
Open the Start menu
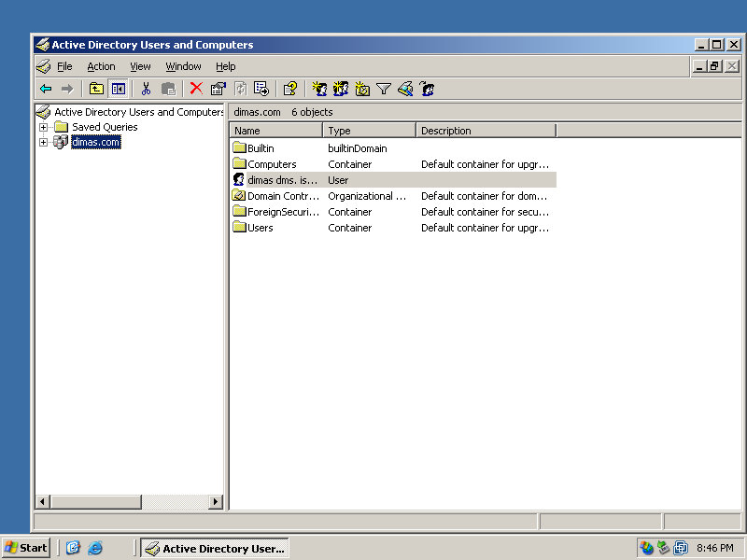(x=26, y=548)
